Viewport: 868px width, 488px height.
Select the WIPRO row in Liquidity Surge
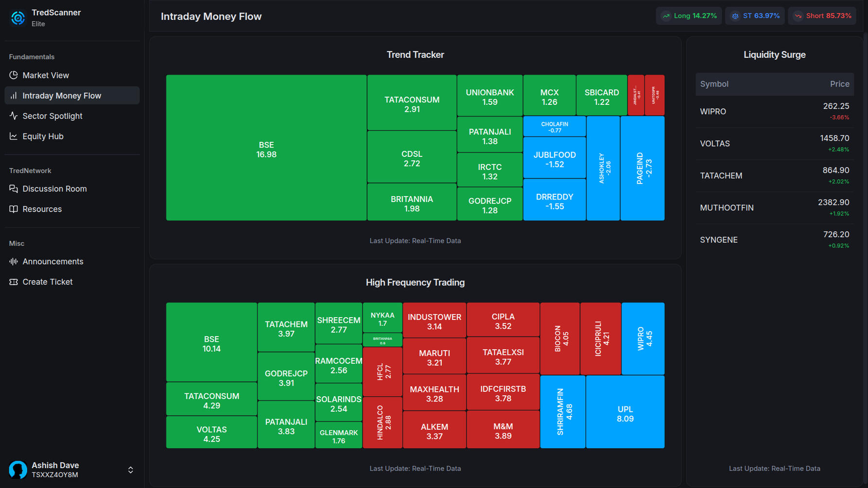coord(774,112)
